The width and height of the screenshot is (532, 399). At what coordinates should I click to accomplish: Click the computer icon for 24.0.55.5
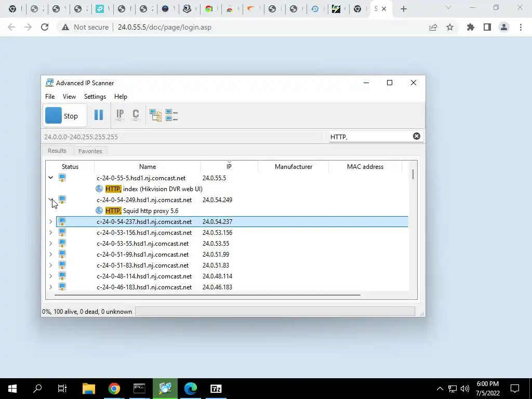(x=62, y=178)
